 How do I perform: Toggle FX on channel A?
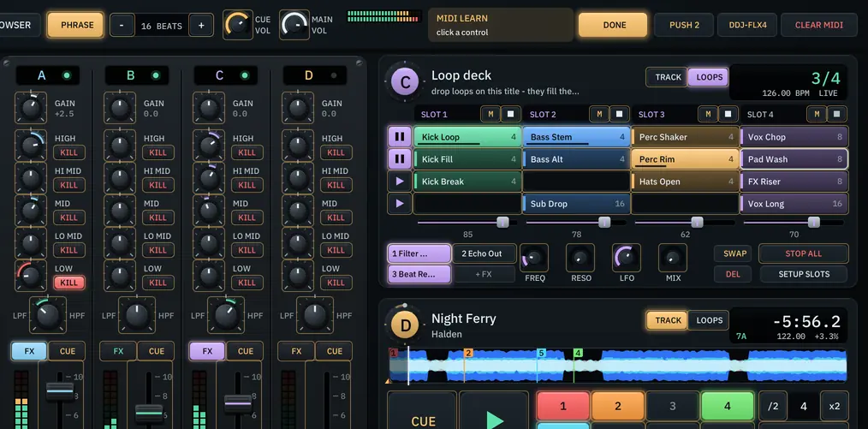(x=29, y=351)
